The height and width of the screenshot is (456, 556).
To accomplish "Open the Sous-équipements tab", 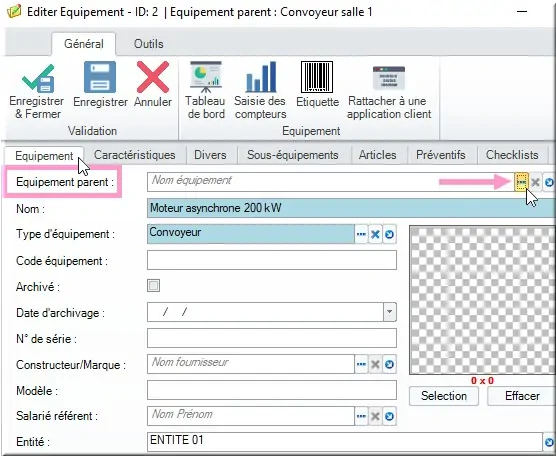I will (x=293, y=155).
